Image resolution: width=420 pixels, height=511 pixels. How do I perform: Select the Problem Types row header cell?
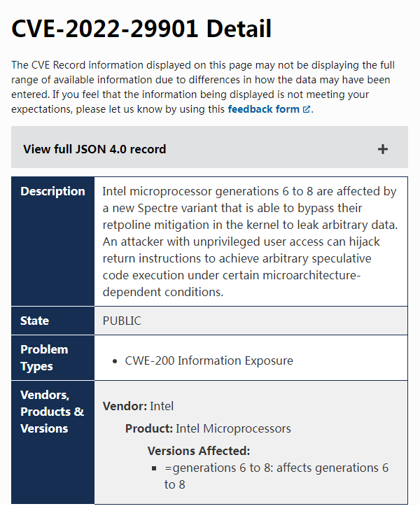[x=52, y=358]
